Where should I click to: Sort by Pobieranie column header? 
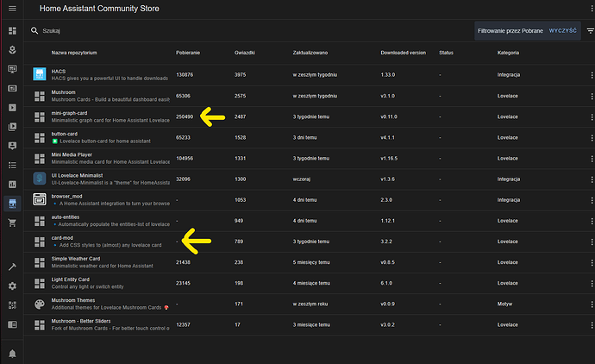(188, 53)
